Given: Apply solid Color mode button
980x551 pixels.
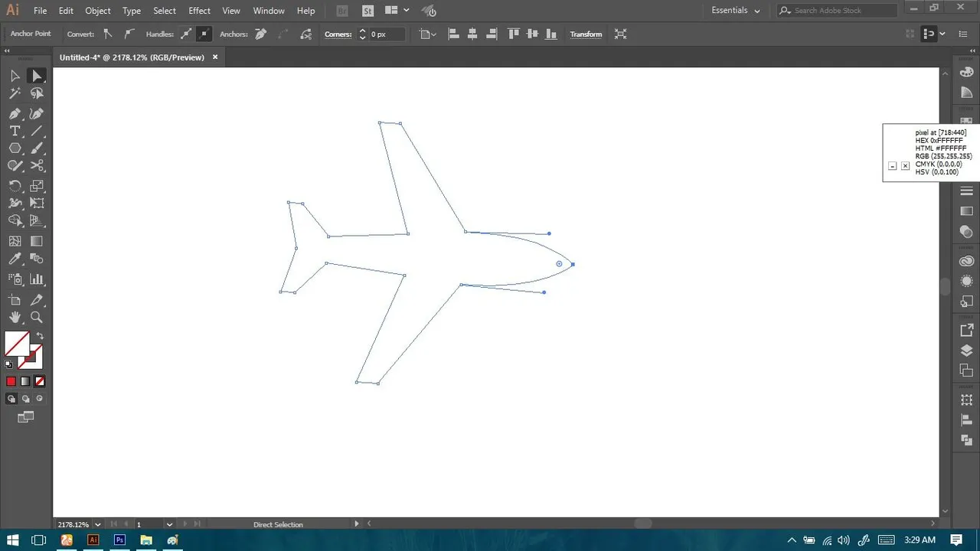Looking at the screenshot, I should click(11, 381).
